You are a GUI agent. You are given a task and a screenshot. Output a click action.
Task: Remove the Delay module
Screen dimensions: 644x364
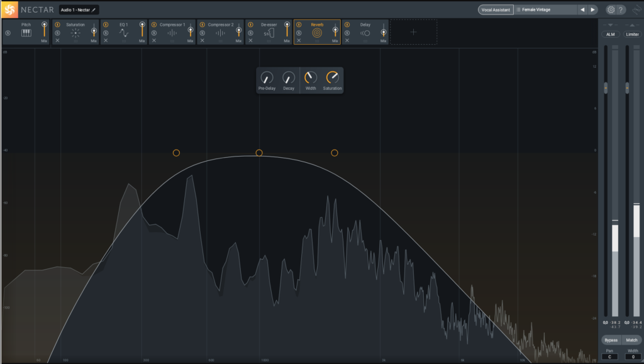pos(347,41)
